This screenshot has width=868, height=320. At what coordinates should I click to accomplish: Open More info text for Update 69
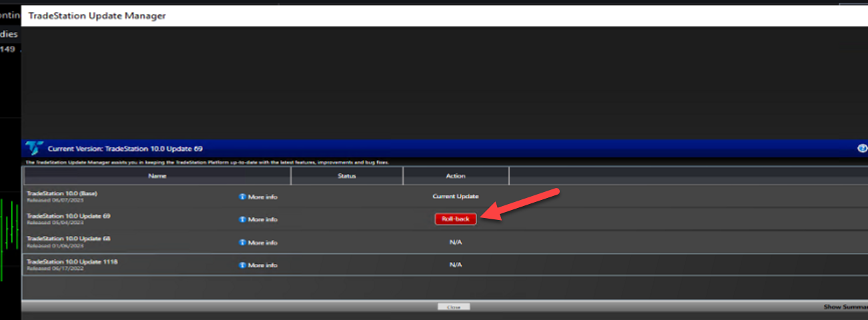[x=263, y=219]
